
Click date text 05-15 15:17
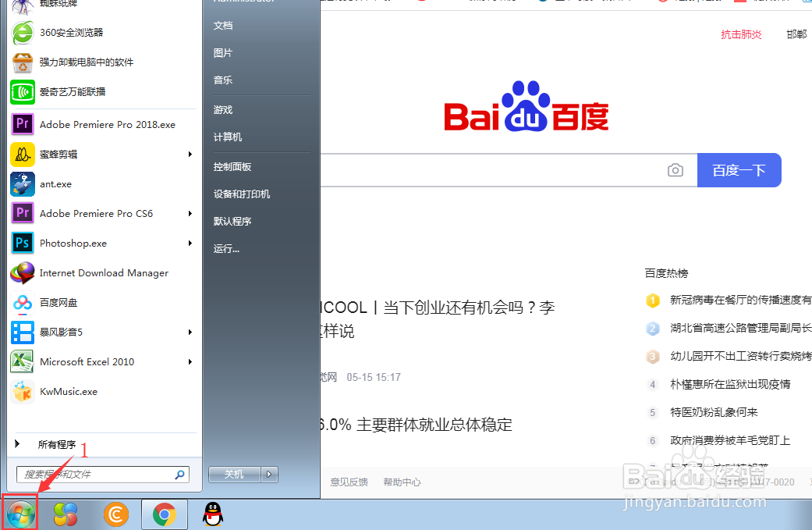[374, 377]
